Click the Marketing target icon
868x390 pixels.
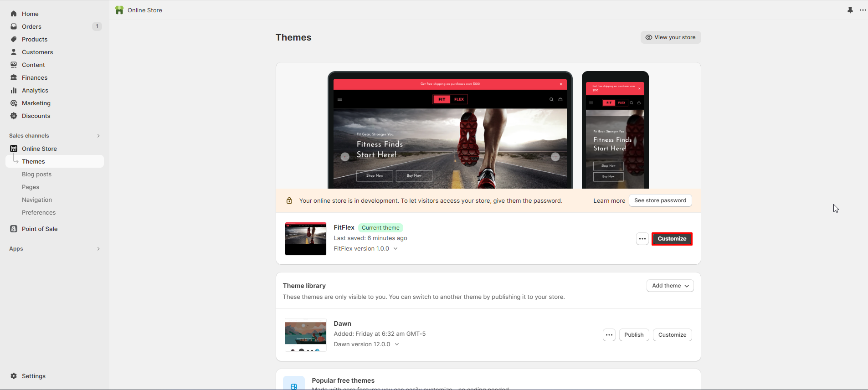coord(14,103)
